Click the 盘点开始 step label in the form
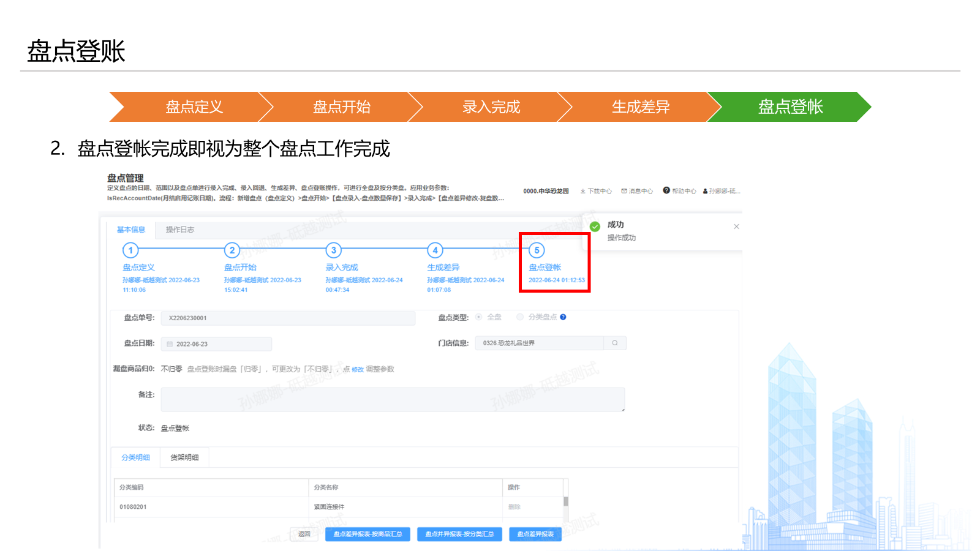Screen dimensions: 980x551 tap(240, 268)
